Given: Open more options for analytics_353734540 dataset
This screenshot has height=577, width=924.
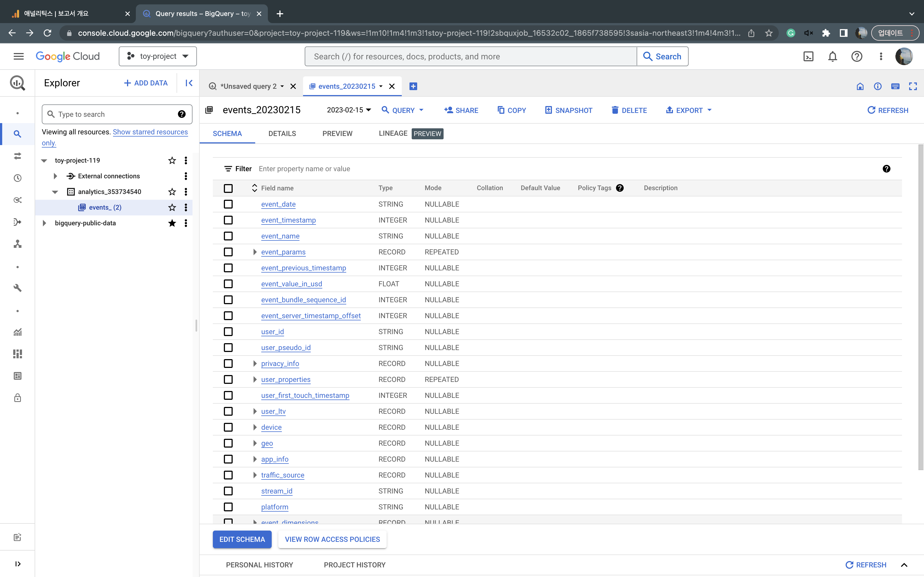Looking at the screenshot, I should pos(186,192).
